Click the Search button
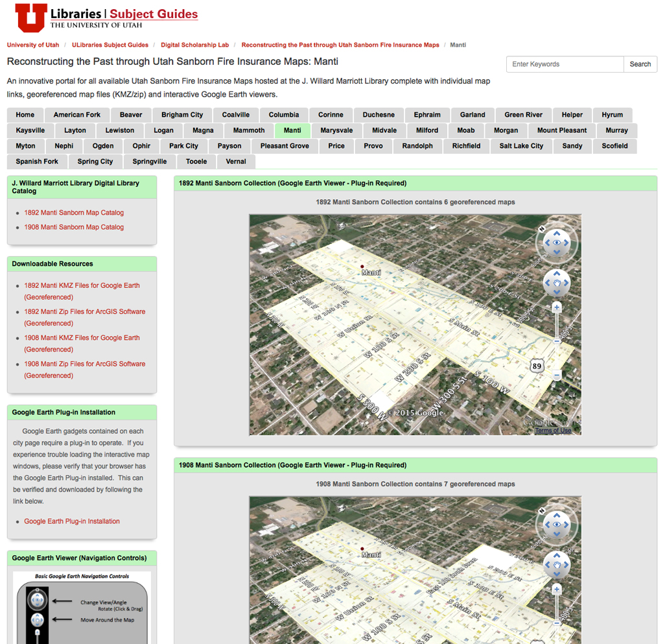This screenshot has width=665, height=644. coord(640,64)
